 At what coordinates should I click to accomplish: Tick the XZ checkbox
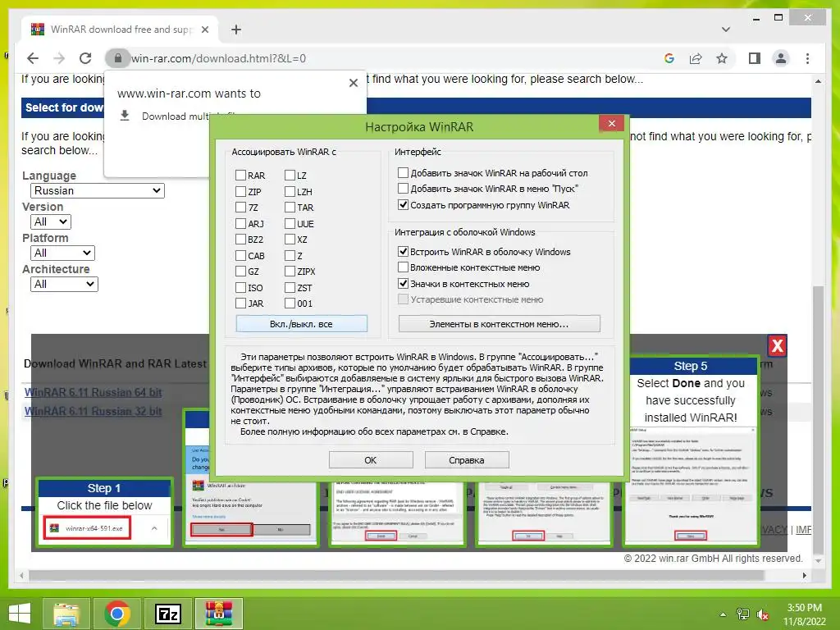pos(290,240)
